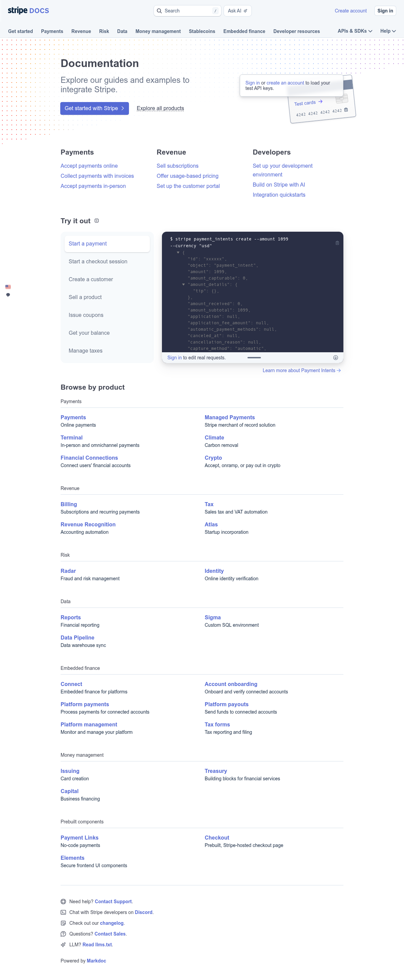This screenshot has width=404, height=980.
Task: Open Integration quickstarts link
Action: pos(279,195)
